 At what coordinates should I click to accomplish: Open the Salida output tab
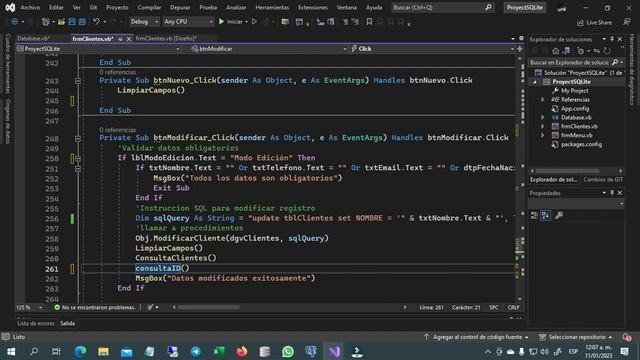click(x=67, y=323)
